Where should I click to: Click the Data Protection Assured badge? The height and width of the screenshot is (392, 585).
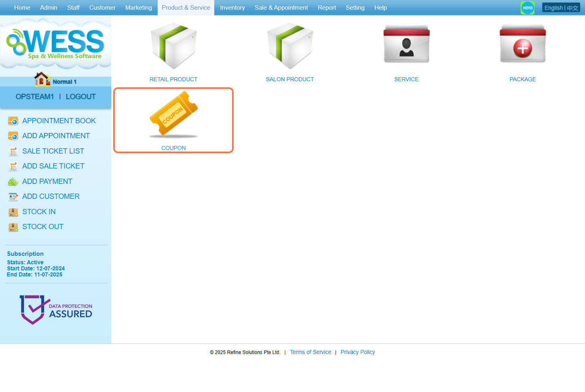click(x=56, y=310)
